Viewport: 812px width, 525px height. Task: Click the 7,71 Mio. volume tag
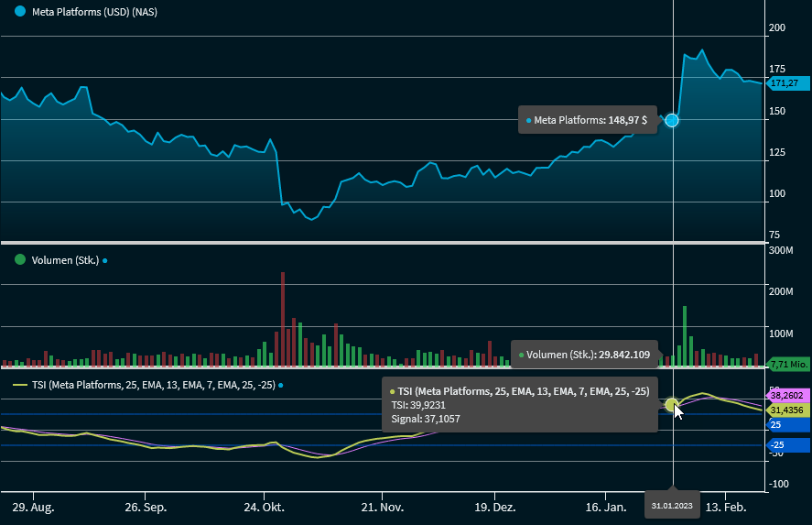point(788,364)
